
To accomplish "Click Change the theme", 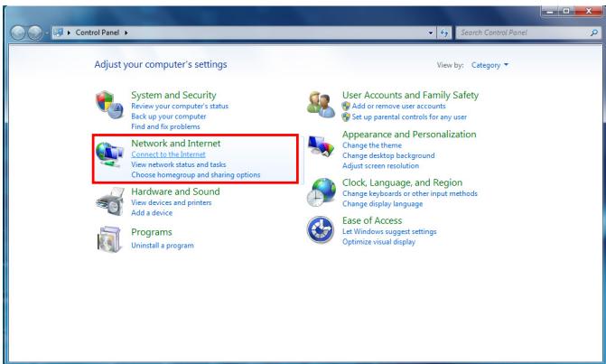I will (372, 145).
